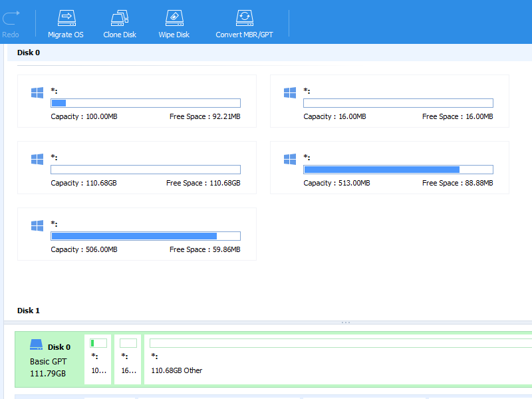Open the Convert MBR/GPT tool
The width and height of the screenshot is (532, 399).
(244, 18)
